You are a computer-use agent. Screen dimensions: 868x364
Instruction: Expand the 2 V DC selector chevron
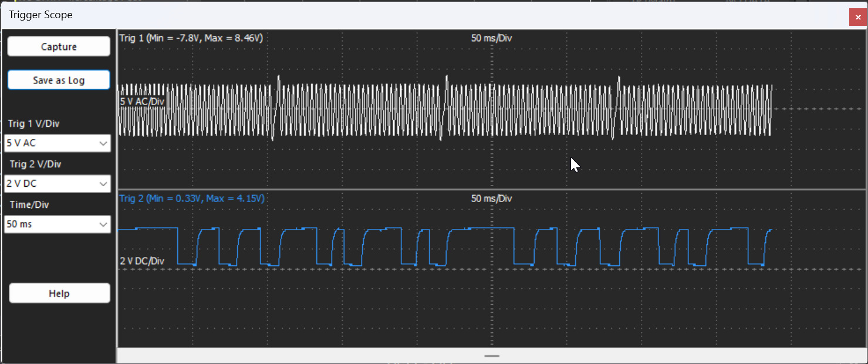(x=103, y=183)
